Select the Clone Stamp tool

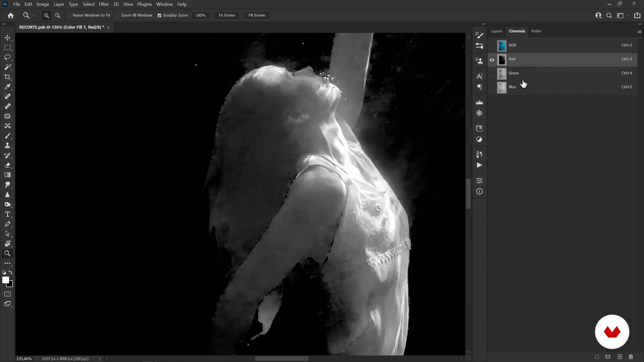coord(7,145)
